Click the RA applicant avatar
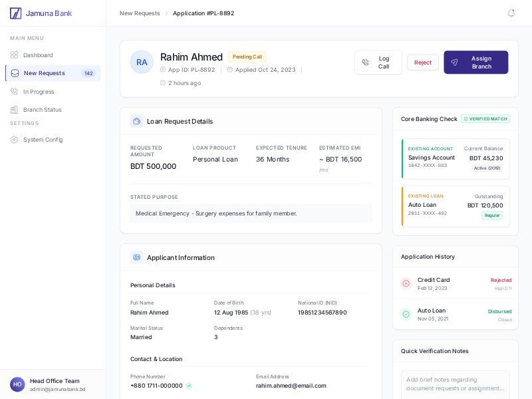Image resolution: width=532 pixels, height=399 pixels. pos(142,62)
